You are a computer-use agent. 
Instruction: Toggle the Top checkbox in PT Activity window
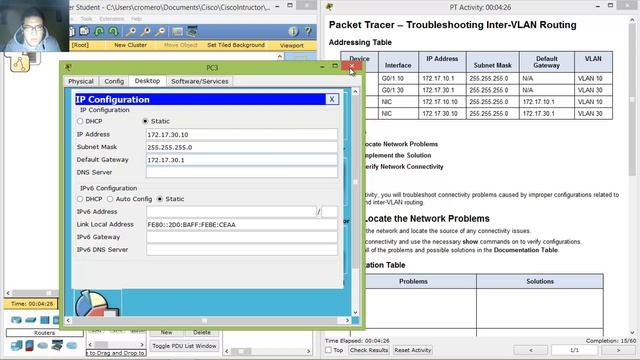point(328,350)
